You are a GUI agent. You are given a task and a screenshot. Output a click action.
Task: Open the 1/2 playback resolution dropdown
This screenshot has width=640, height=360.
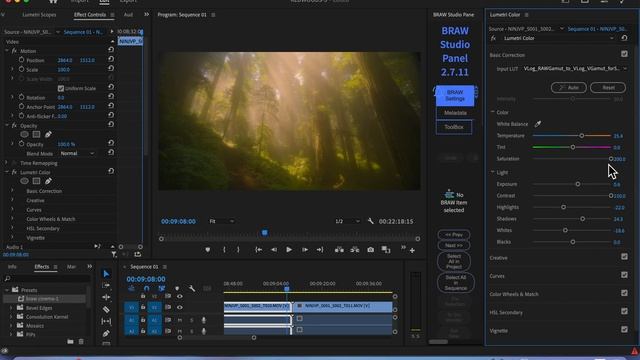coord(347,221)
